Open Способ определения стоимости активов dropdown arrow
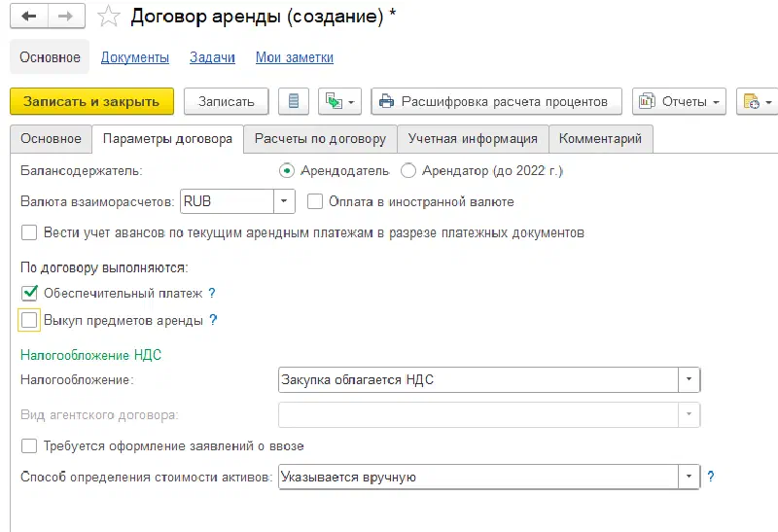This screenshot has width=778, height=532. (x=689, y=477)
